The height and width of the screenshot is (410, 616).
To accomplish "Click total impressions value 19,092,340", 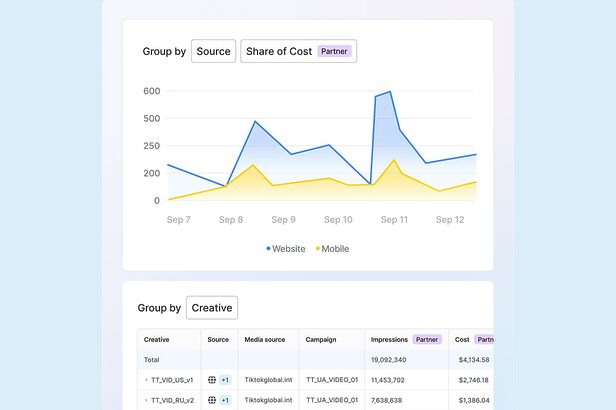I will [x=389, y=360].
